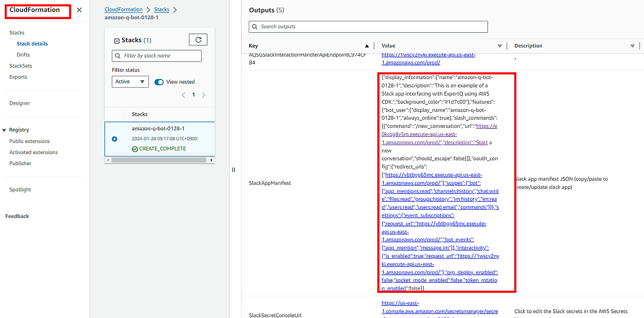Click the Slack app manifest JSON description
Image resolution: width=644 pixels, height=318 pixels.
(561, 183)
